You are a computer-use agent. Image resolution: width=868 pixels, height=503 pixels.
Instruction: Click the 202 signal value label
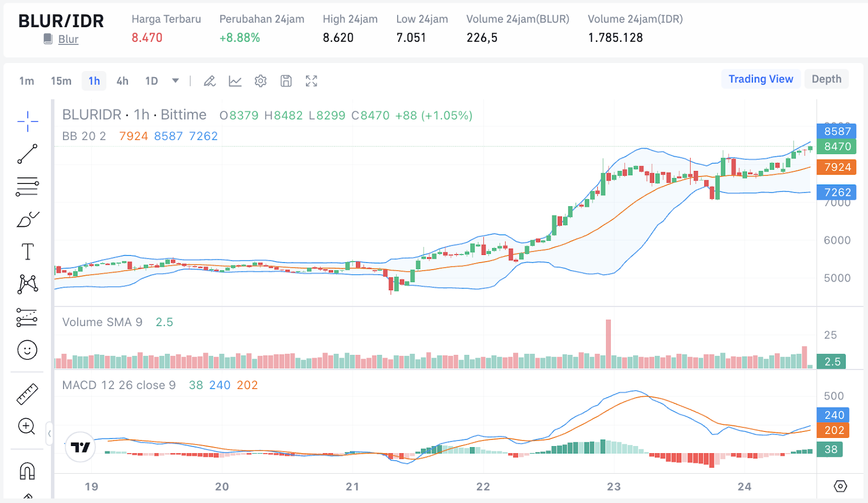point(833,430)
